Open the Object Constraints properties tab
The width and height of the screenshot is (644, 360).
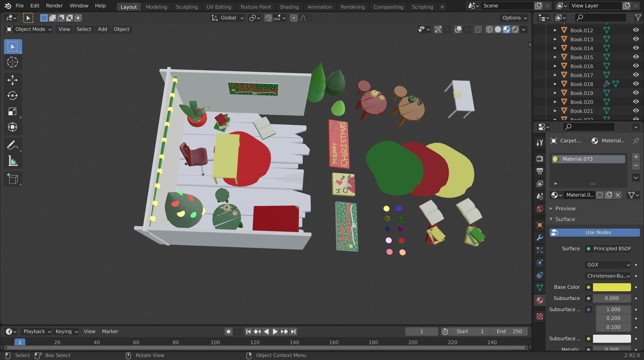(x=540, y=275)
